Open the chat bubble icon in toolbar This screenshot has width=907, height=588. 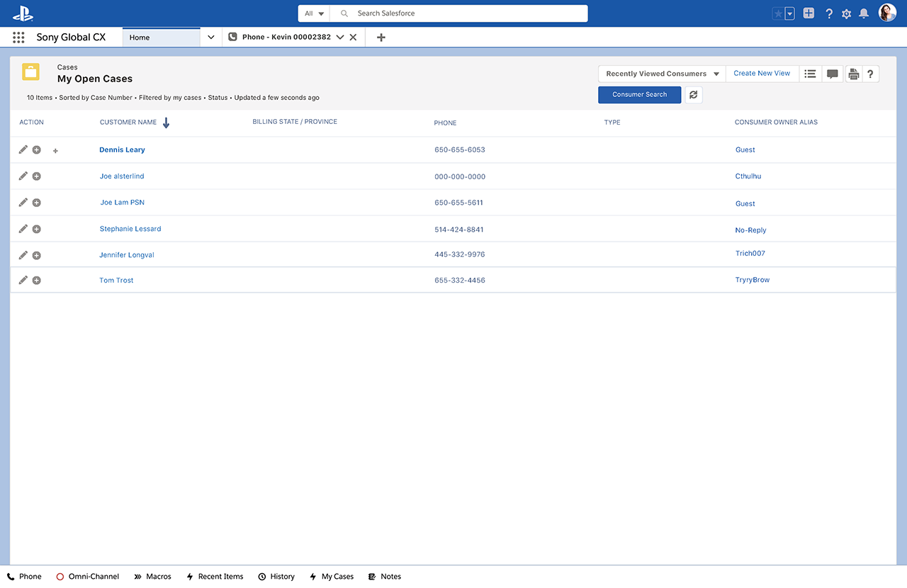pyautogui.click(x=833, y=74)
